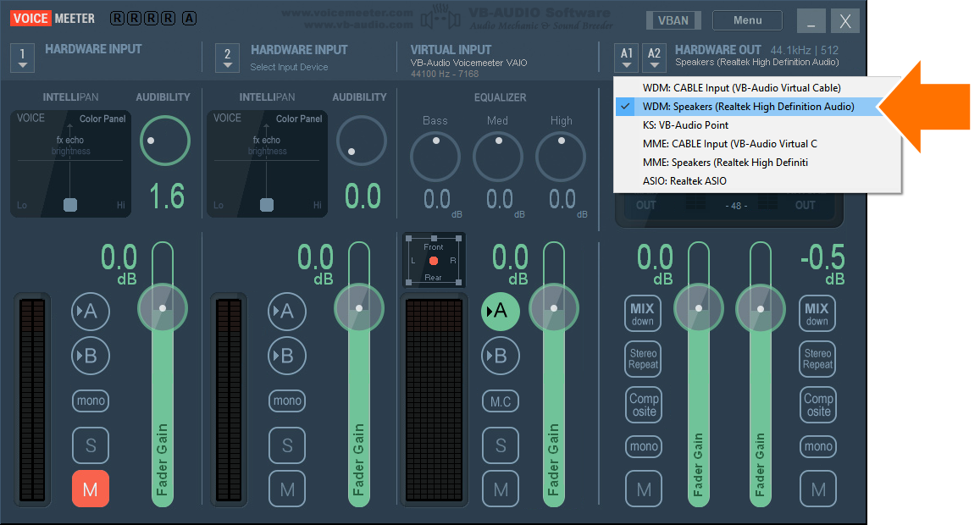Mute the virtual input strip
This screenshot has height=525, width=980.
click(x=500, y=489)
